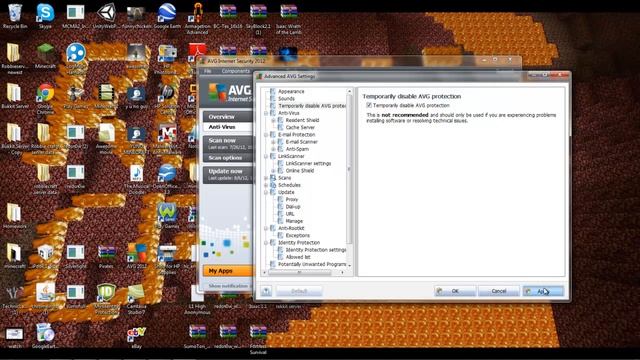Image resolution: width=640 pixels, height=360 pixels.
Task: Click the OK button
Action: [455, 291]
